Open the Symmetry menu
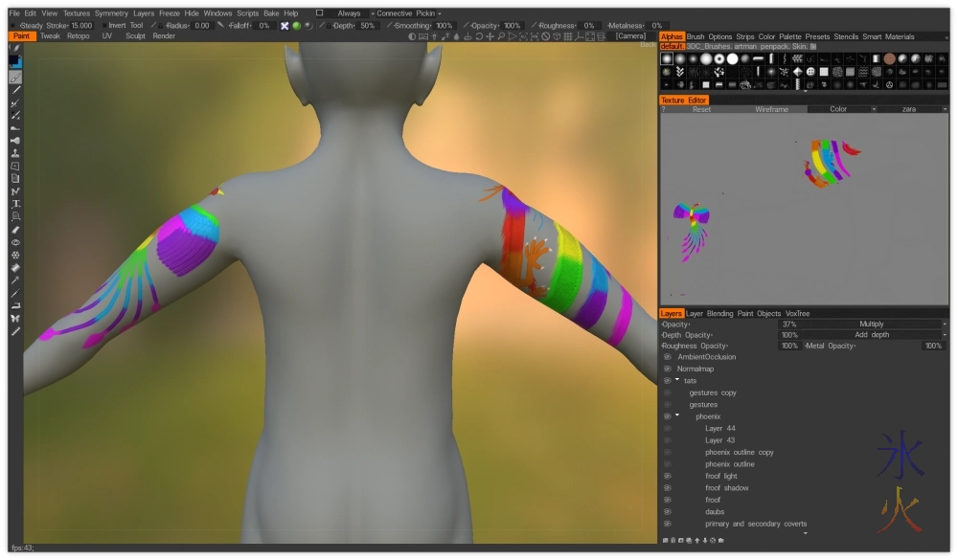 pos(111,13)
